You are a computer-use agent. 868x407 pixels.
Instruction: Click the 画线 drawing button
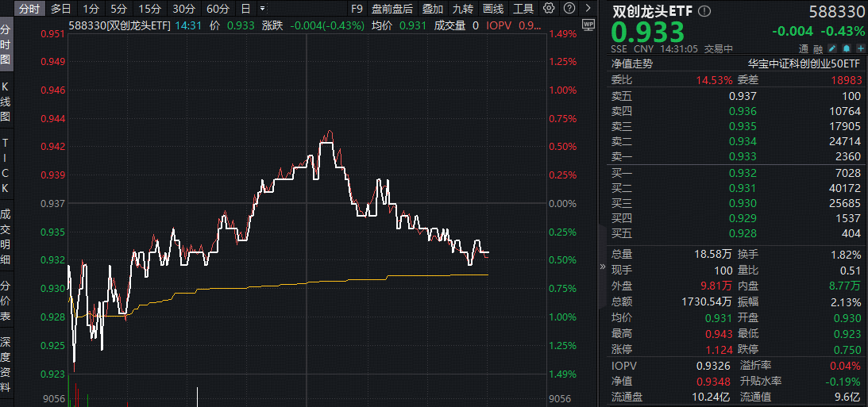[x=493, y=9]
